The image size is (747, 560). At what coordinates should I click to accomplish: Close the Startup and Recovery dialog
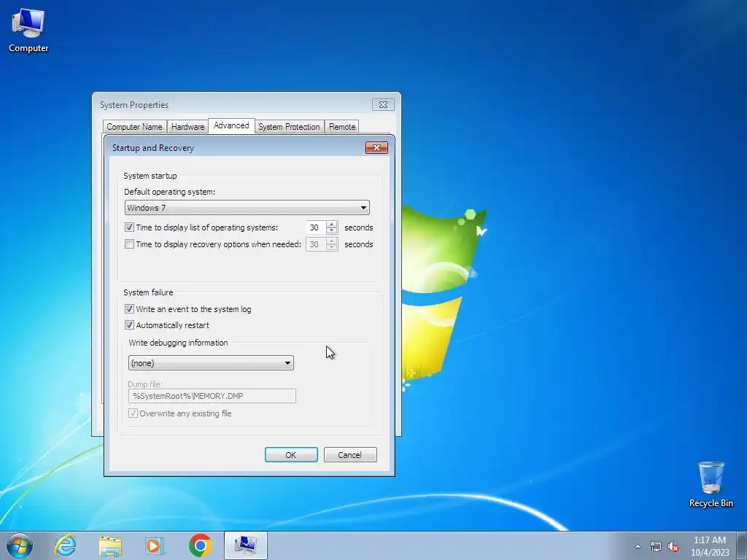[x=376, y=147]
